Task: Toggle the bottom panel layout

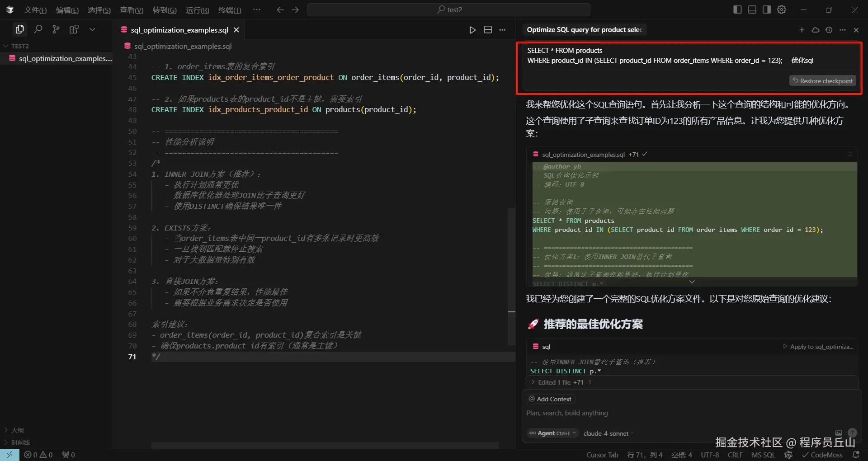Action: (752, 9)
